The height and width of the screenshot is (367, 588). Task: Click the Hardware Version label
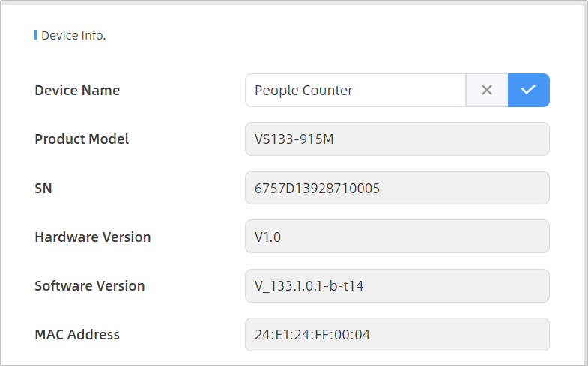(93, 237)
